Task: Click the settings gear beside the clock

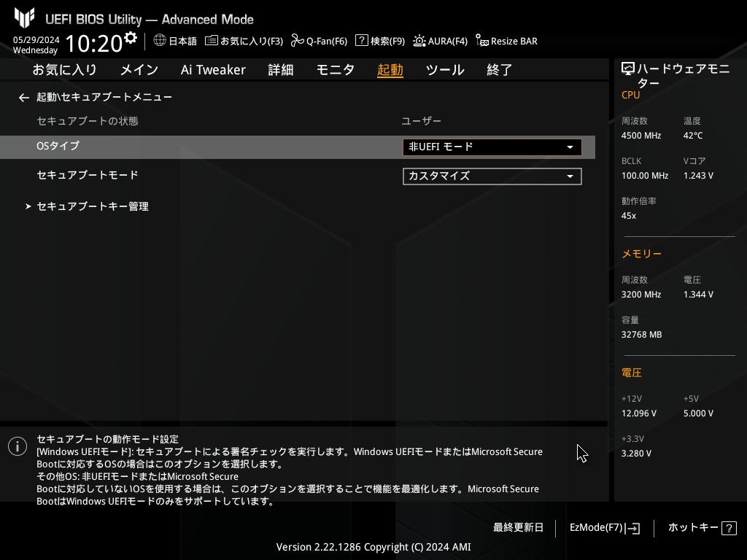Action: pyautogui.click(x=131, y=38)
